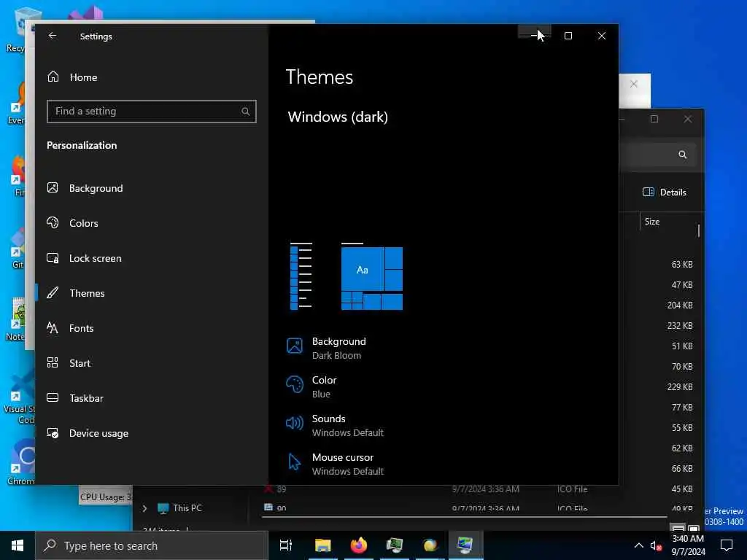Open File Explorer from the taskbar
Viewport: 747px width, 560px height.
pos(322,545)
